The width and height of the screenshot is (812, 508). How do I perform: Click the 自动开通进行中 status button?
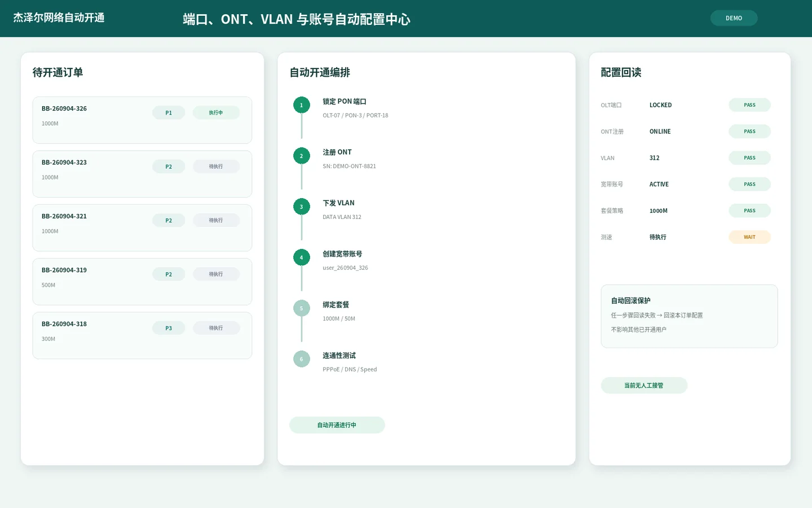click(337, 425)
